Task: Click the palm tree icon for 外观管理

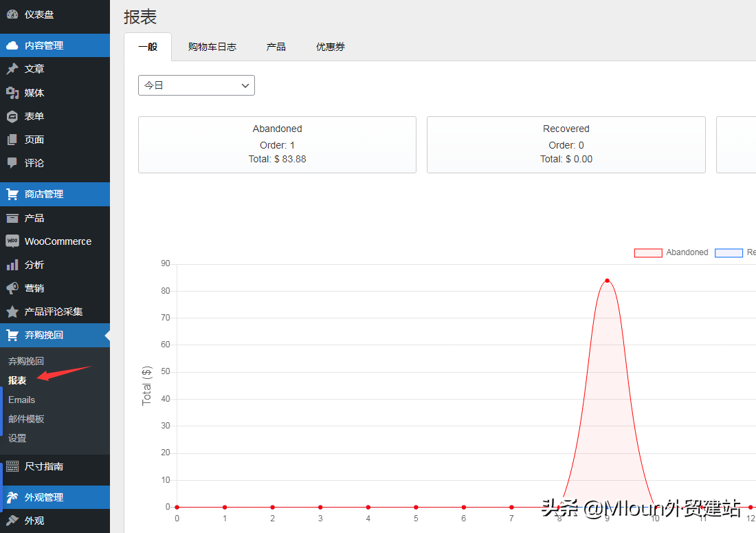Action: (12, 497)
